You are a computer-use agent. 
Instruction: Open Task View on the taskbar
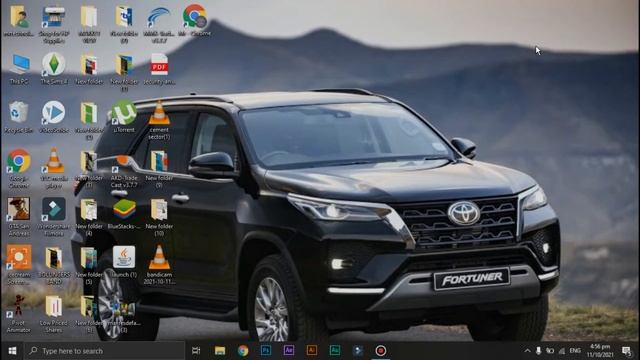point(196,351)
